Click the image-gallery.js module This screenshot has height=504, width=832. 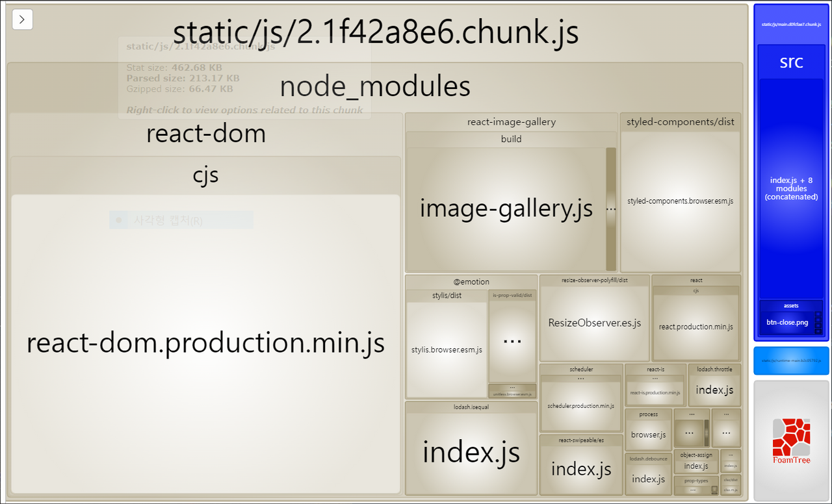(506, 209)
